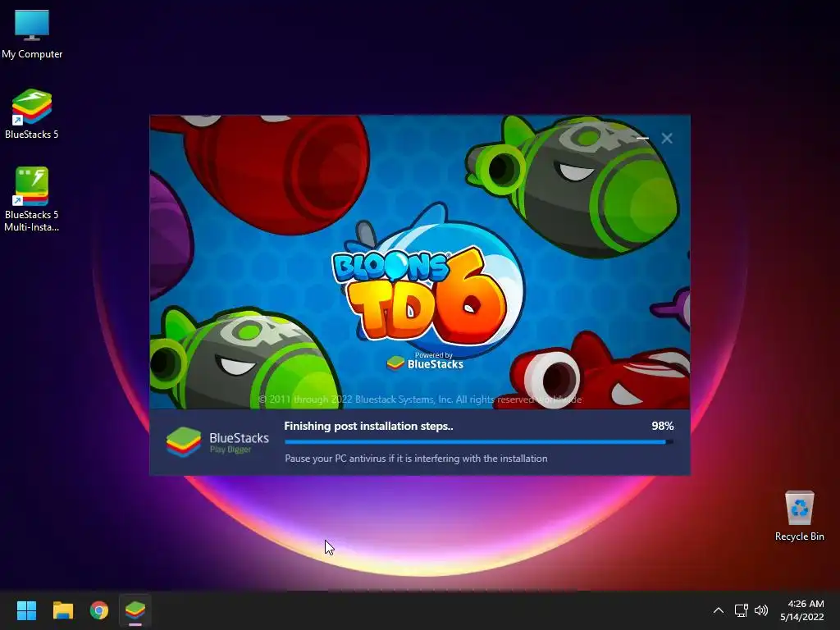Open the volume control tray icon

[760, 610]
